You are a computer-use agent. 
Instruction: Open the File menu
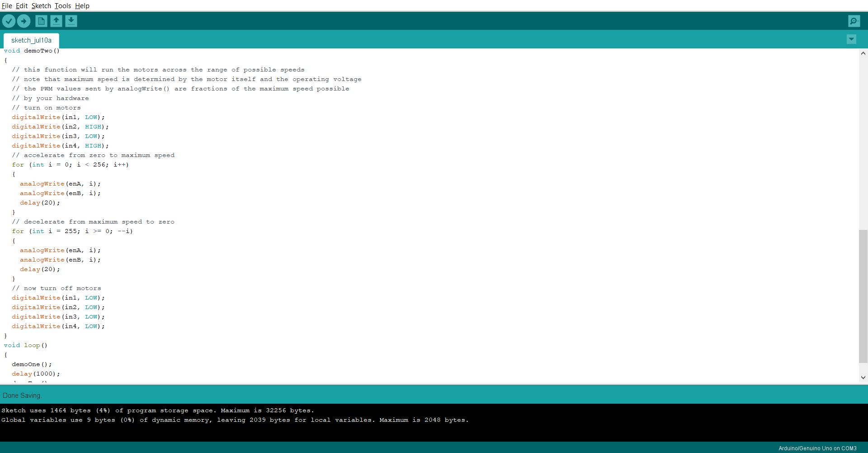(7, 6)
